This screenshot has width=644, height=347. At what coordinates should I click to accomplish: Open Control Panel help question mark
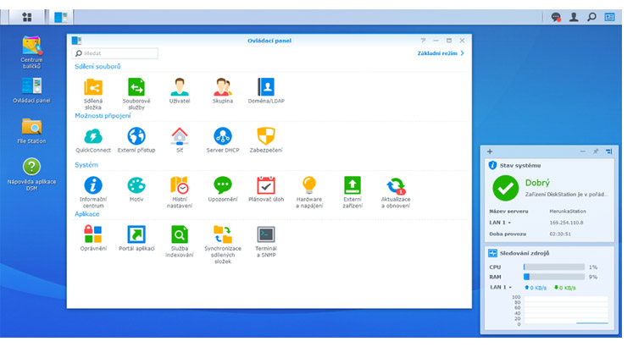(423, 41)
